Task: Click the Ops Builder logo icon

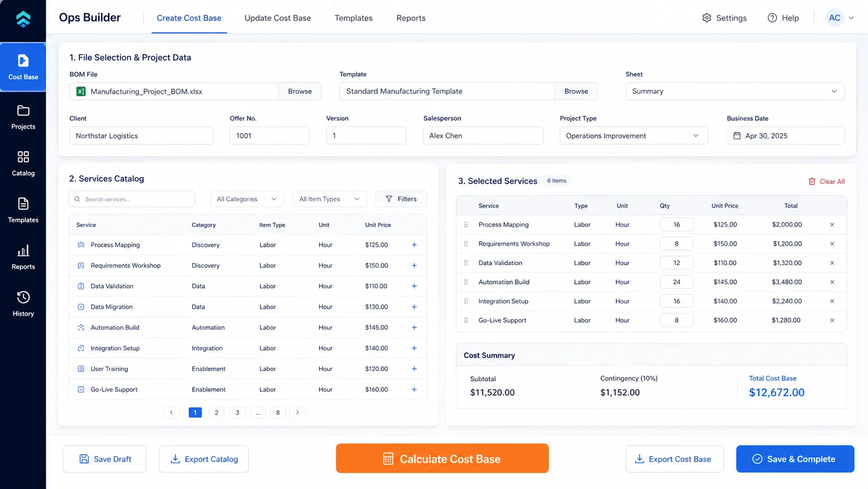Action: [23, 19]
